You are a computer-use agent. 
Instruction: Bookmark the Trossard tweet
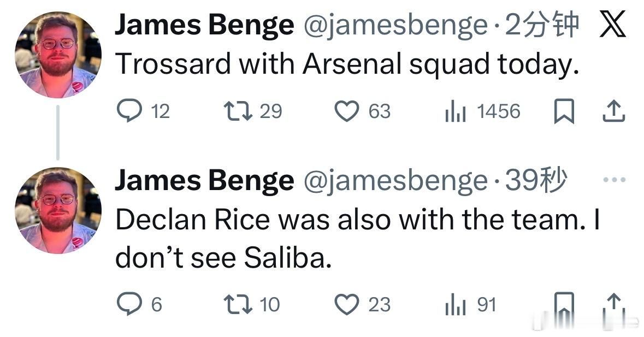click(564, 112)
